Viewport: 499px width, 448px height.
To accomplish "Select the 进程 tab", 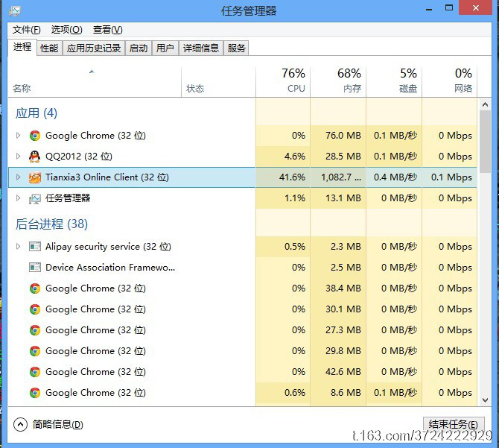I will 22,47.
